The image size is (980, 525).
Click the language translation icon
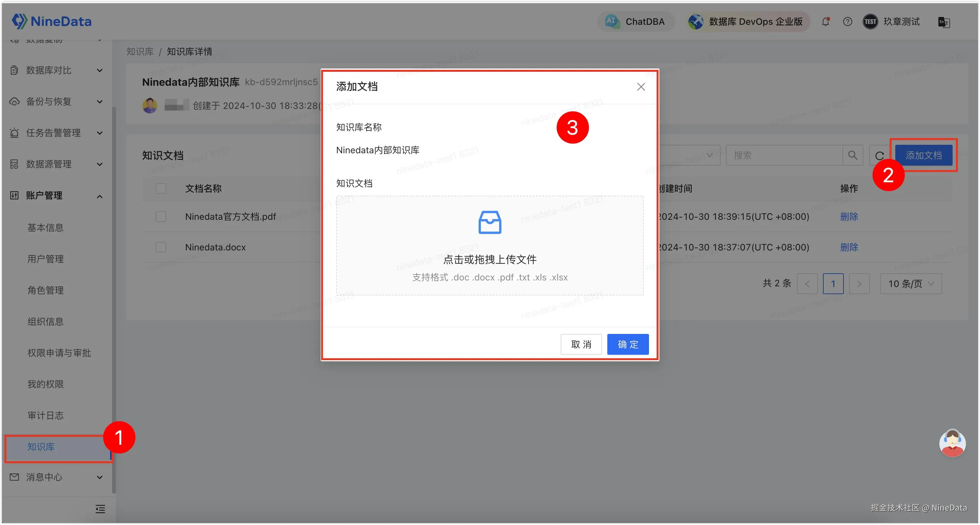pos(944,22)
